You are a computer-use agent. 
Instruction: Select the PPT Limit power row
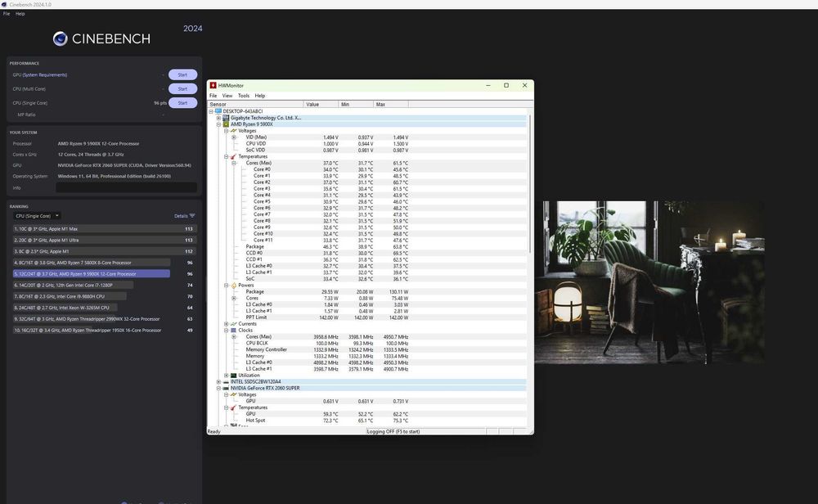(367, 317)
